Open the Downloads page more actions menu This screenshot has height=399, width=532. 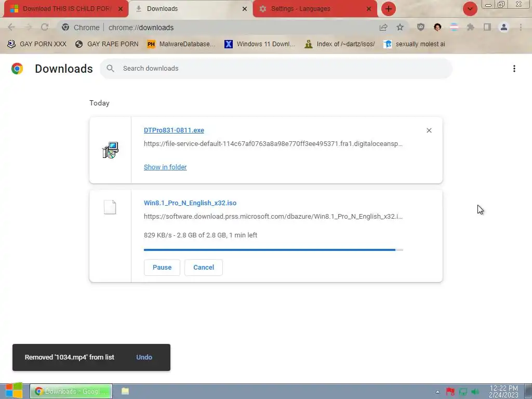514,69
